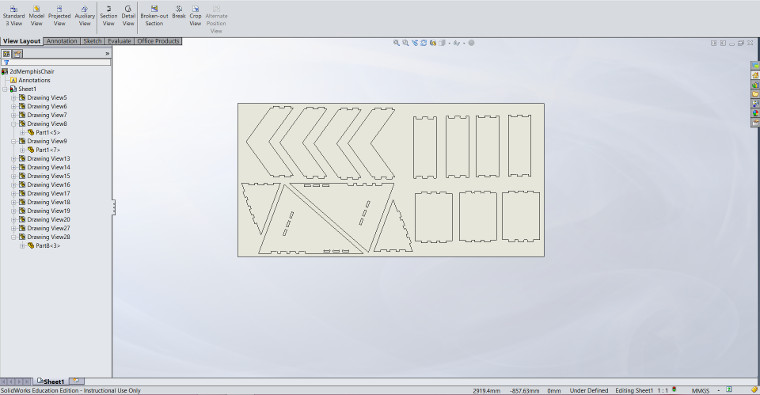Expand Drawing View18 node
The image size is (760, 395).
tap(14, 203)
